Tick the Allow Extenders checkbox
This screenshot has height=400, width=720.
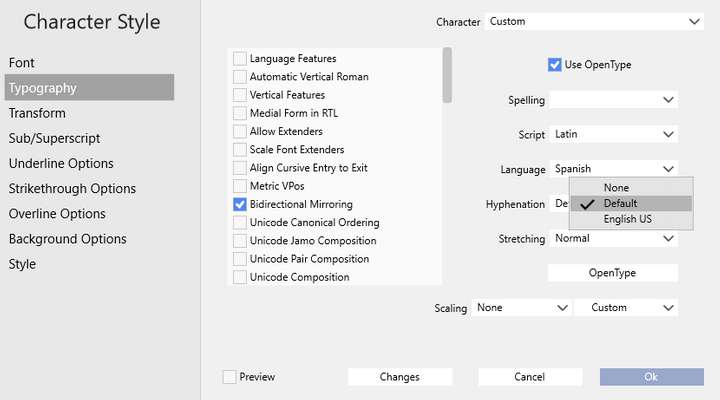240,132
